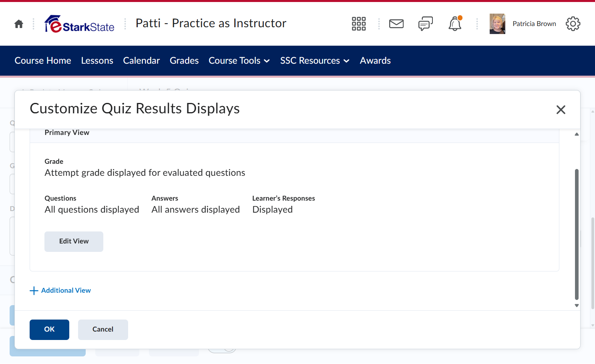Click the Customize Quiz Results Displays title
595x364 pixels.
click(x=135, y=109)
